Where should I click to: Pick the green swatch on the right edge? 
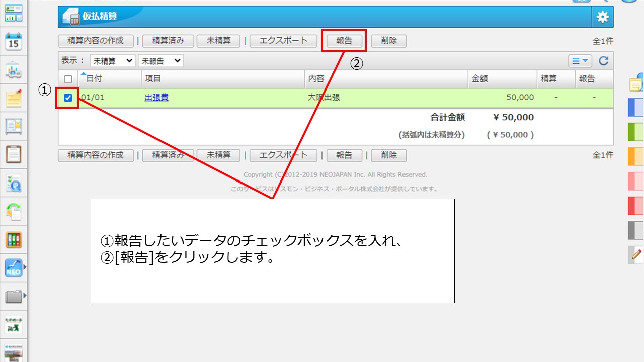(636, 132)
